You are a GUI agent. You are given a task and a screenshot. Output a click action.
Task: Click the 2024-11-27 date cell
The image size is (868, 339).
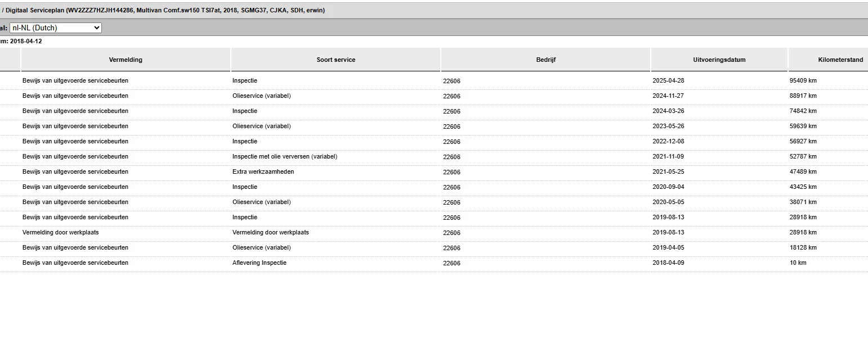coord(668,96)
